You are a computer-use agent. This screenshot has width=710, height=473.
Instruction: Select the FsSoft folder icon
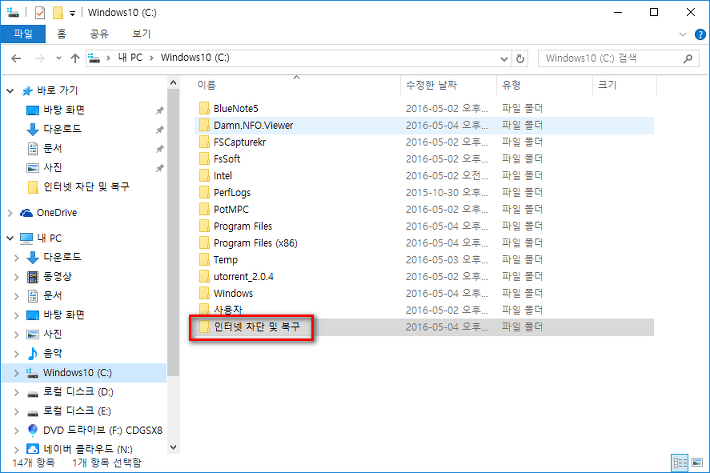click(204, 158)
